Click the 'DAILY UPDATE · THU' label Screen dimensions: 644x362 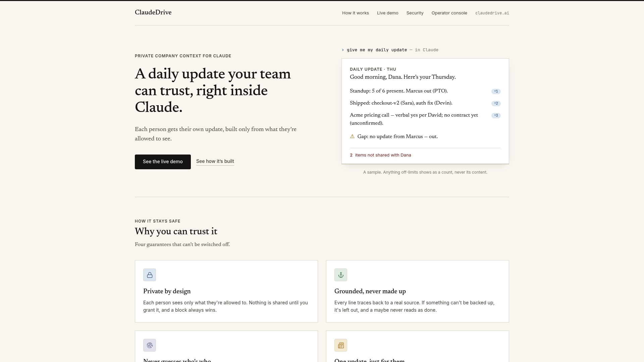[373, 69]
